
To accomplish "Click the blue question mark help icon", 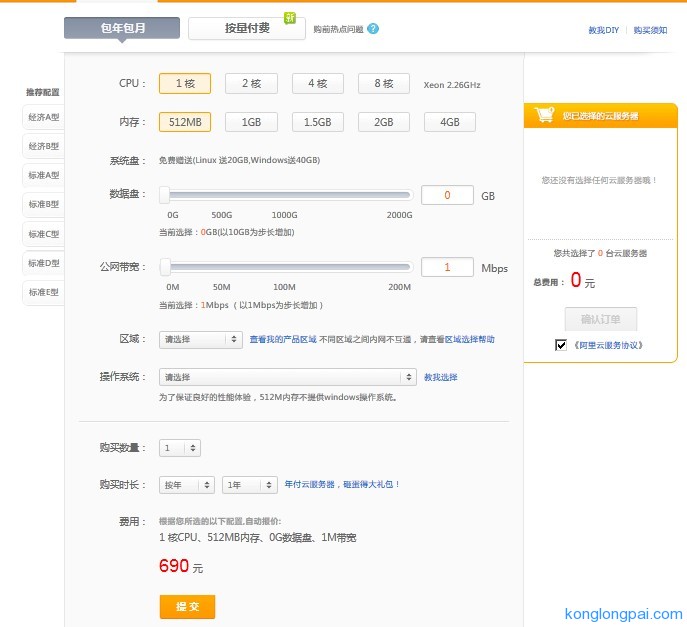I will [373, 29].
